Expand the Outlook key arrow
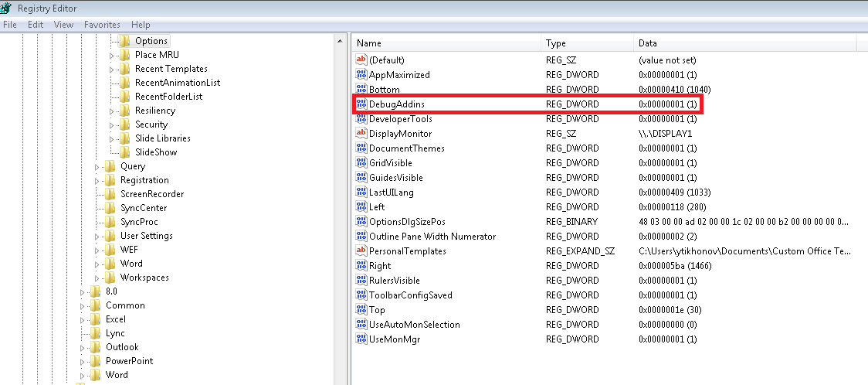Viewport: 868px width, 385px height. point(83,348)
